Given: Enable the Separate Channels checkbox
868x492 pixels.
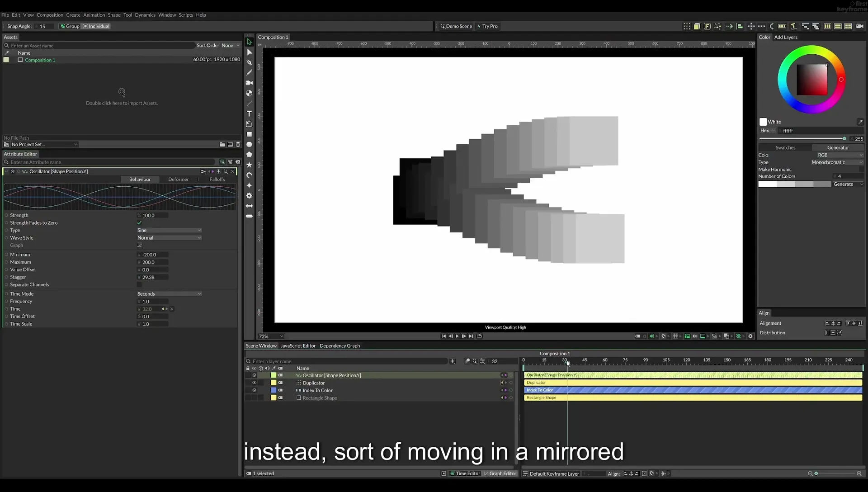Looking at the screenshot, I should click(139, 284).
